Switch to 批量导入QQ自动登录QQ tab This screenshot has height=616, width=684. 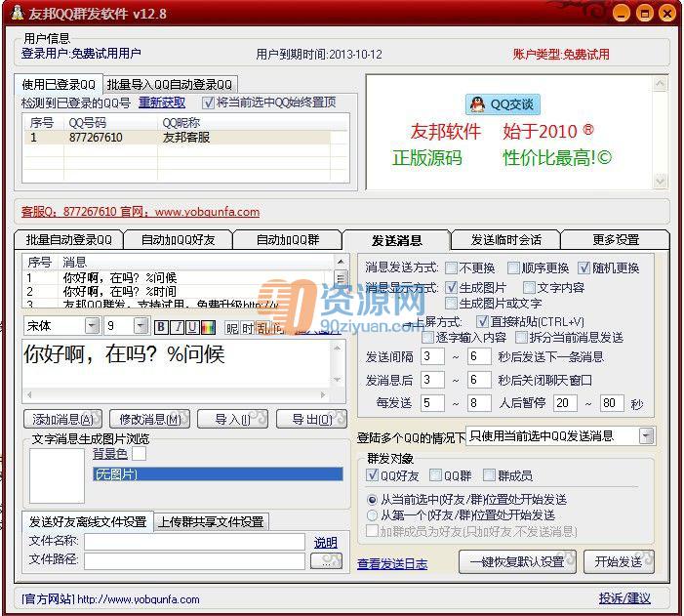coord(170,84)
